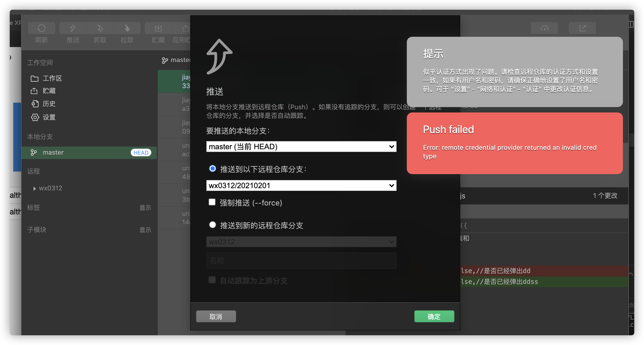Select push to existing remote branch radio

coord(213,169)
